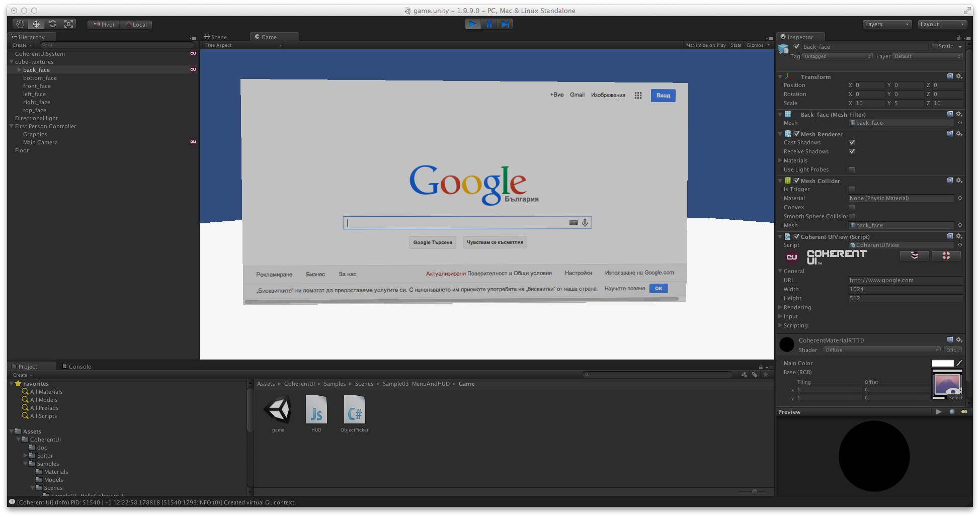980x517 pixels.
Task: Open Coherent UIView script gear menu
Action: click(959, 236)
